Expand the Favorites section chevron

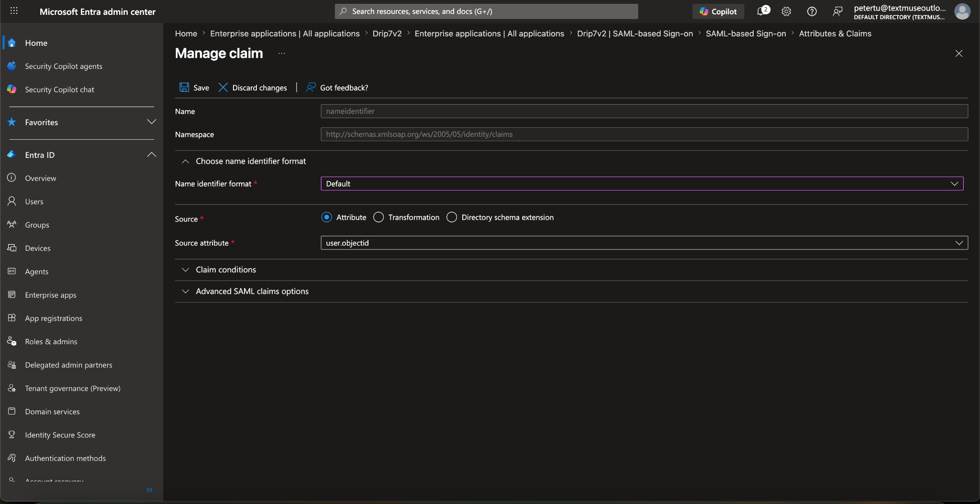point(152,122)
